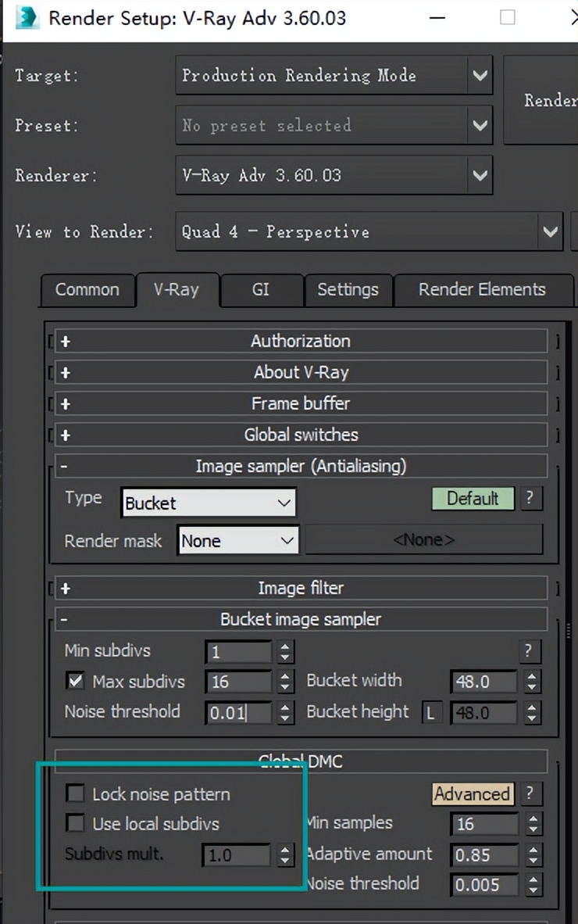Click the Subdivs mult. spinner arrows
Screen dimensions: 578x924
[285, 855]
